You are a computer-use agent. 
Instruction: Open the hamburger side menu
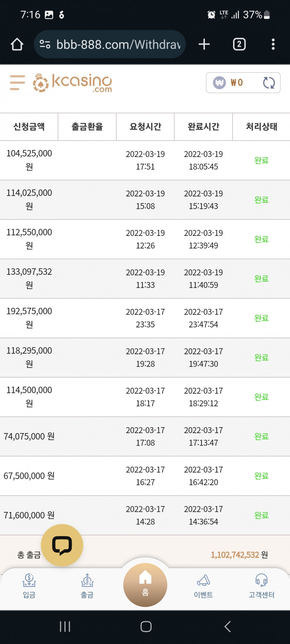17,83
